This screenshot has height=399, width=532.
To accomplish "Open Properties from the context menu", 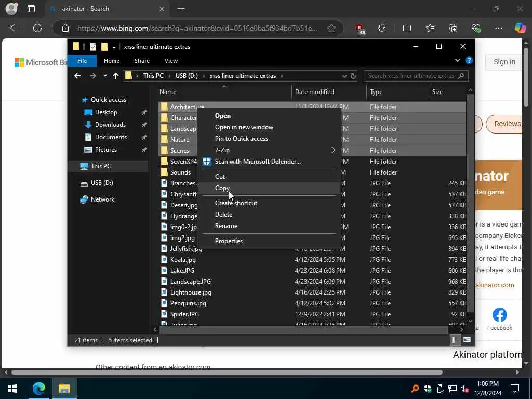I will (229, 241).
